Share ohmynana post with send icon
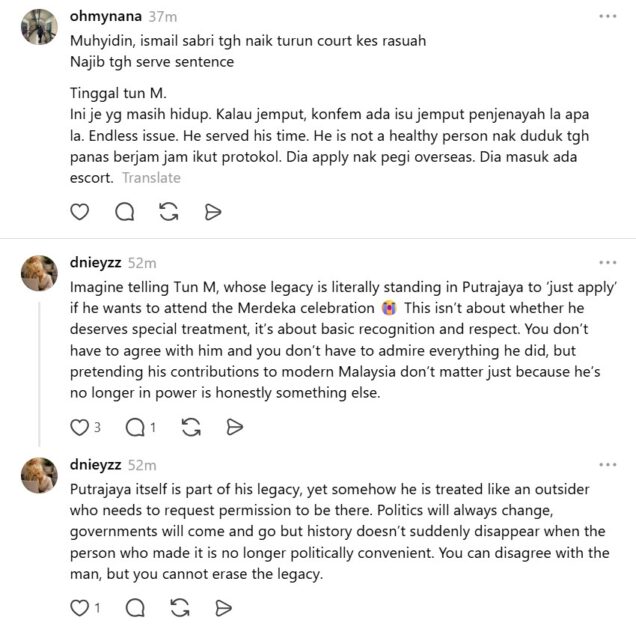Screen dimensions: 636x632 coord(213,212)
